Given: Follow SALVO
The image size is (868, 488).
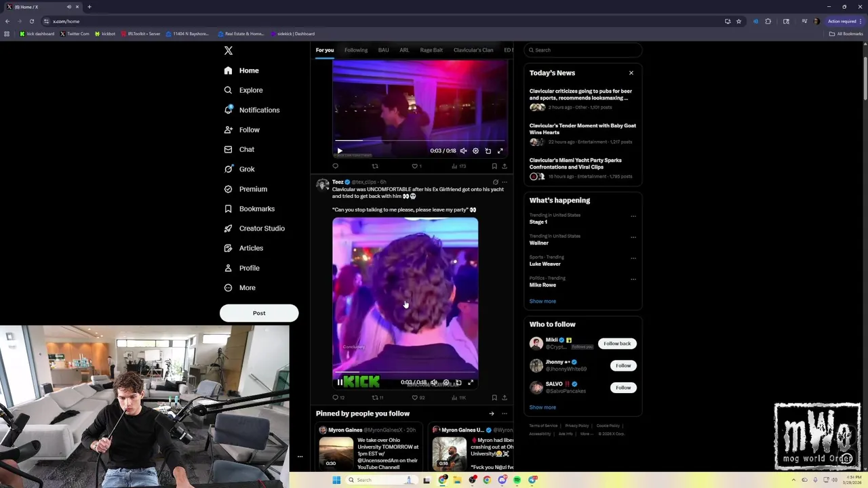Looking at the screenshot, I should [623, 388].
